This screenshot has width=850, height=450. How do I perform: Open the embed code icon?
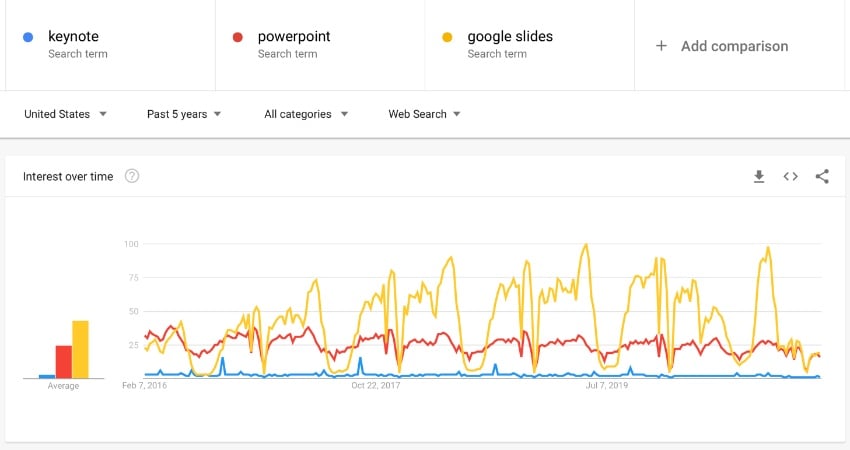tap(790, 177)
